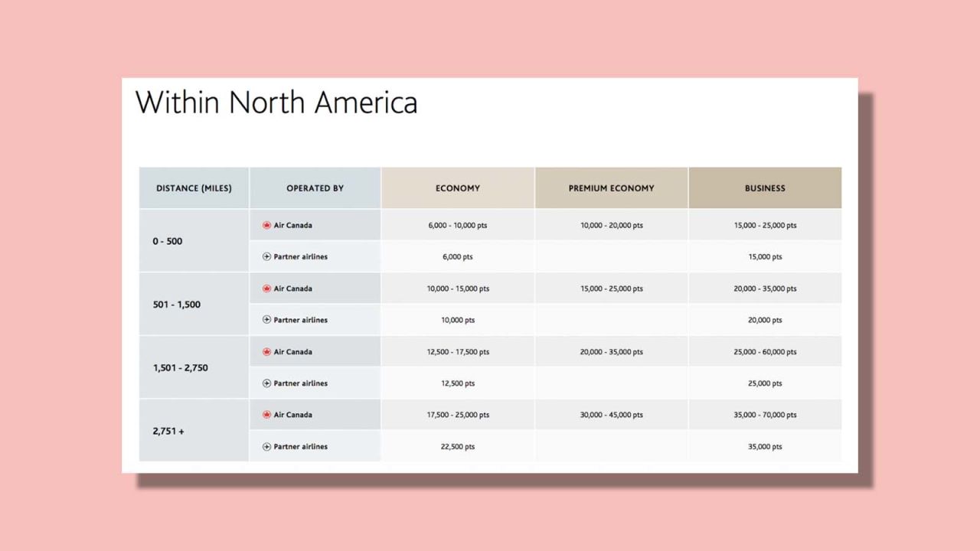980x551 pixels.
Task: Click the Partner airlines plane icon in the 2,751 + row
Action: coord(266,447)
